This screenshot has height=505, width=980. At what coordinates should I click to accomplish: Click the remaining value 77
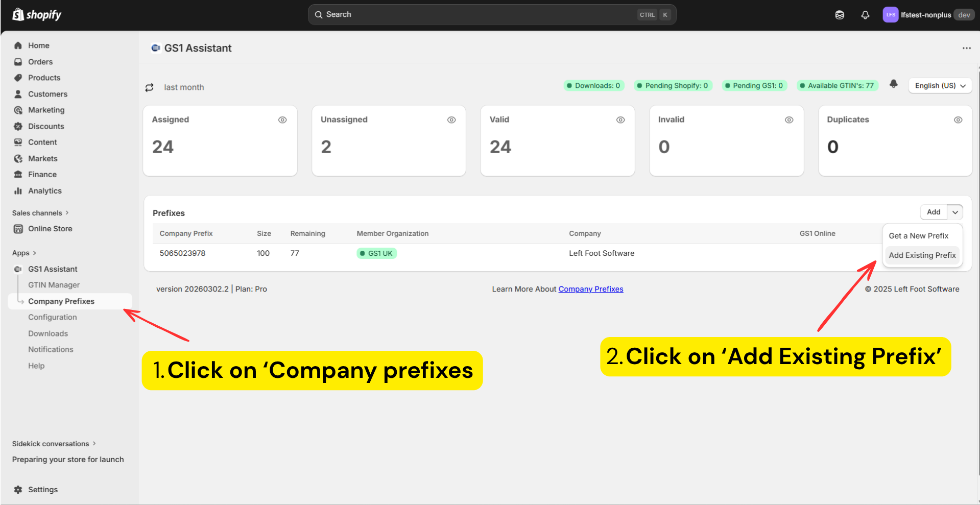coord(295,253)
